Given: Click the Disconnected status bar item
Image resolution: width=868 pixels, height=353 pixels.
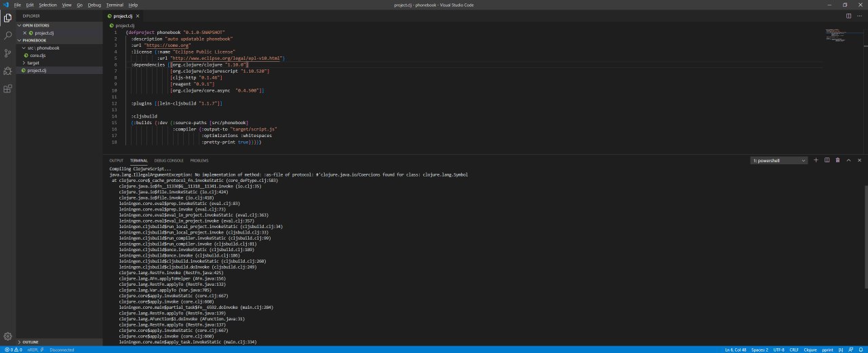Looking at the screenshot, I should pos(62,350).
